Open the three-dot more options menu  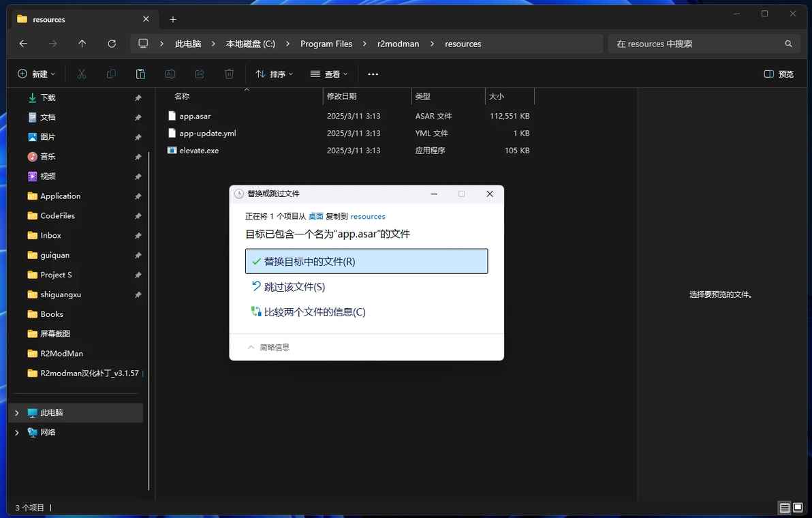click(373, 74)
